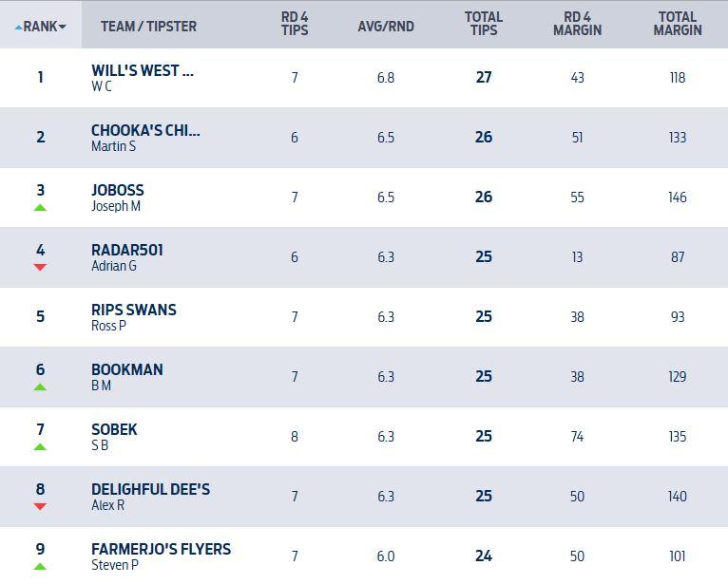This screenshot has width=728, height=584.
Task: Sort by the RD 4 Margin column header
Action: [577, 24]
